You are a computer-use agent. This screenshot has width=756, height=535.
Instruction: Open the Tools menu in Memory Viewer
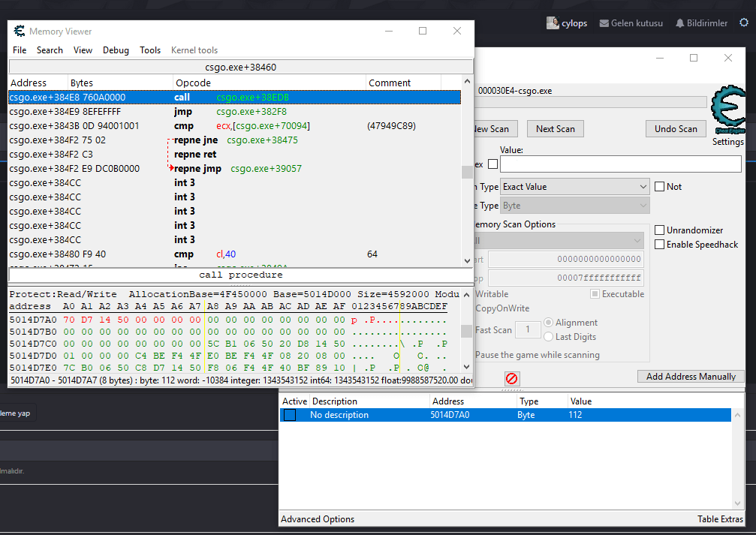click(150, 50)
